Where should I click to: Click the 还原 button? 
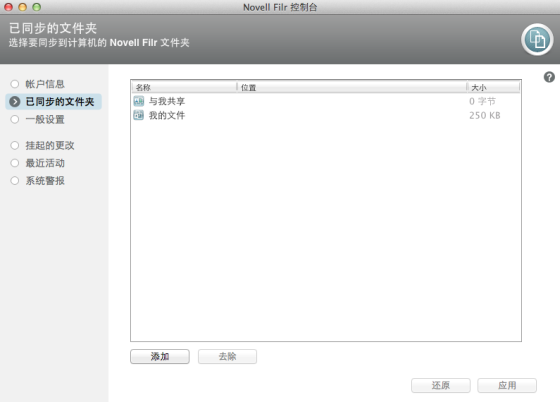pos(441,385)
